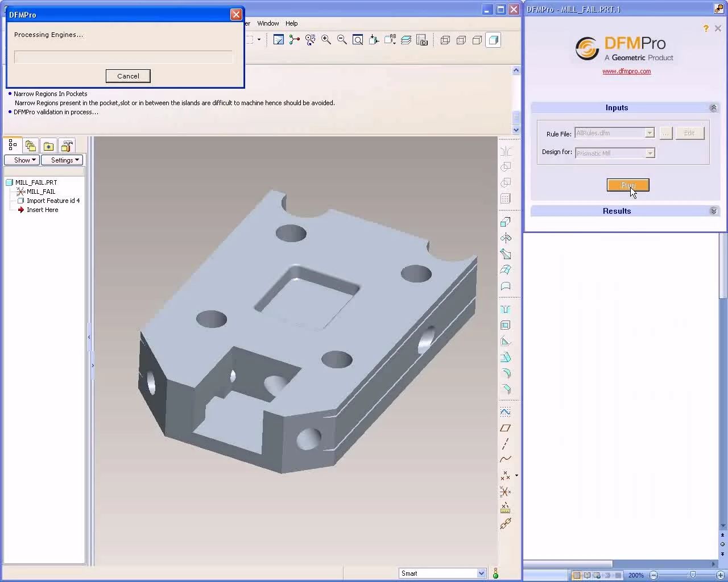Close the DFMPro processing dialog
Image resolution: width=728 pixels, height=582 pixels.
click(236, 15)
